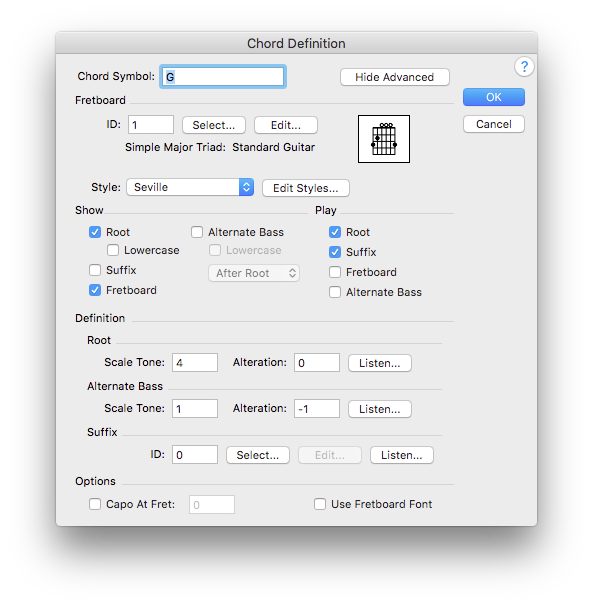Enable the Show Suffix checkbox
Viewport: 593px width, 606px height.
(x=95, y=270)
